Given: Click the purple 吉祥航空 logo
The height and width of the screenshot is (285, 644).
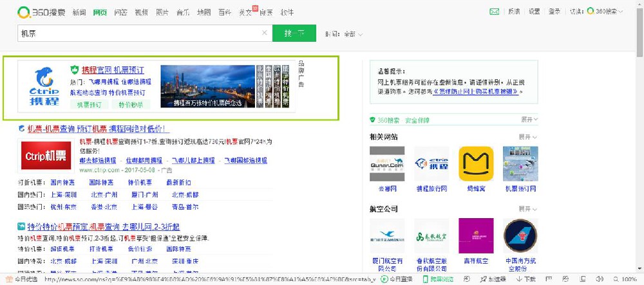Looking at the screenshot, I should [x=476, y=236].
